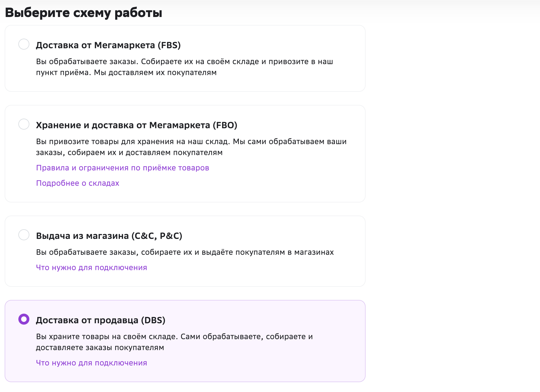Open Что нужно для подключения in DBS card

coord(92,363)
